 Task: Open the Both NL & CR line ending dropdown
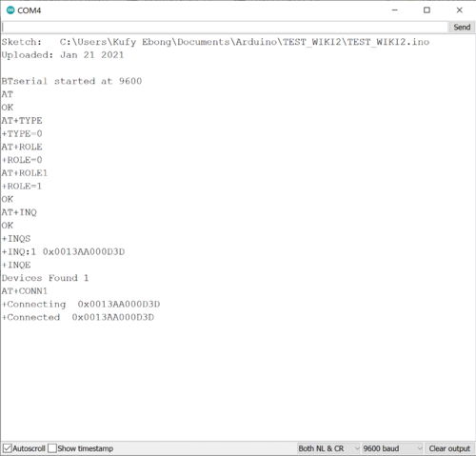click(328, 448)
